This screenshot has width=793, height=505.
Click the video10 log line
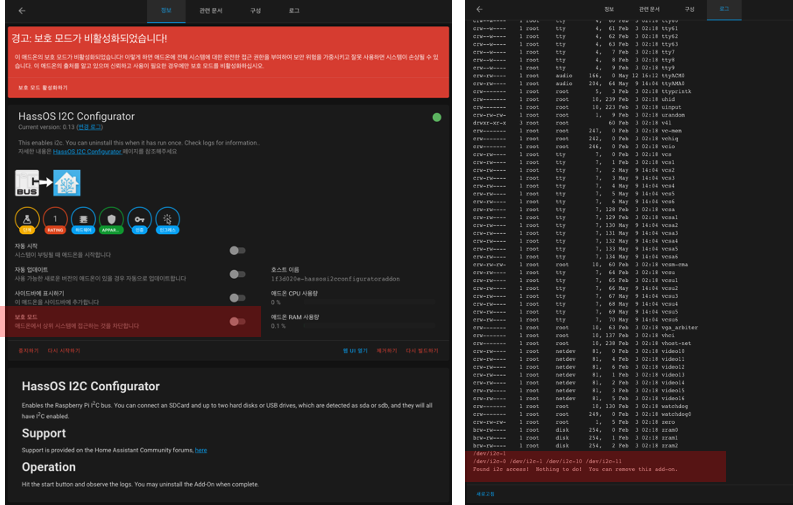point(579,351)
